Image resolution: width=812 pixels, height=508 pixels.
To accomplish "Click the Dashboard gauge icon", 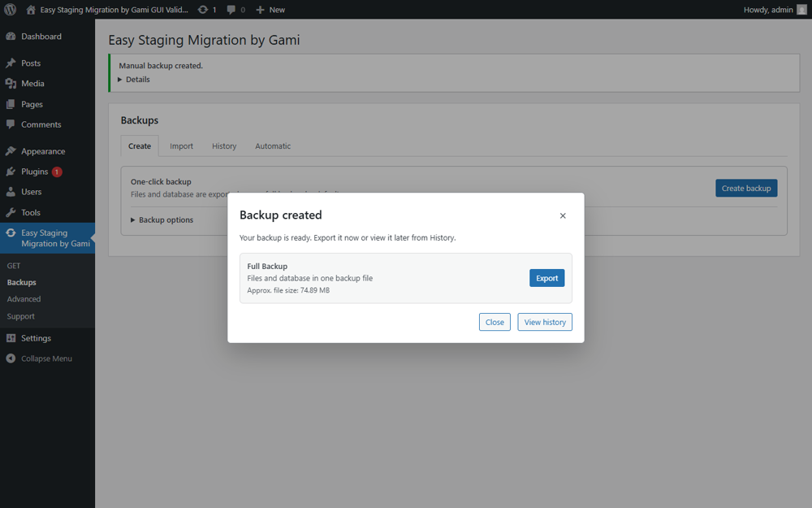I will (x=11, y=37).
